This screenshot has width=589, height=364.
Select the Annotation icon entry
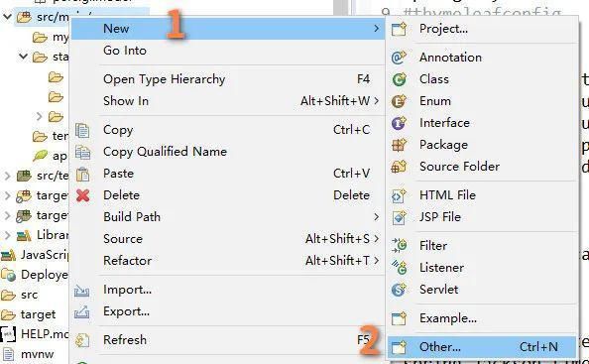point(399,58)
